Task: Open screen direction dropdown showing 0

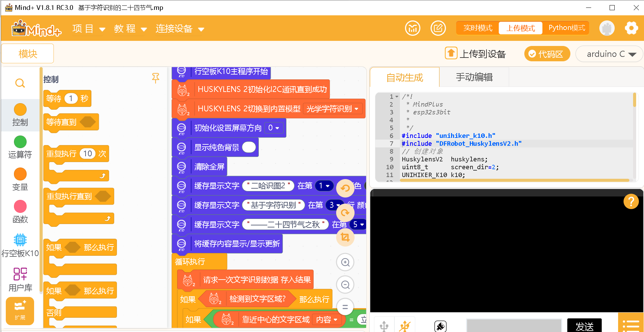Action: coord(274,128)
